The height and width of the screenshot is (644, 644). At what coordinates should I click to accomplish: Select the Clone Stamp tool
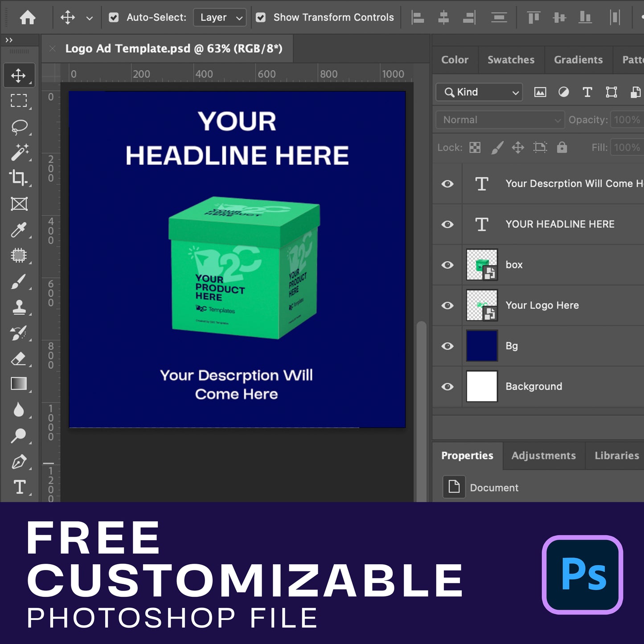pyautogui.click(x=19, y=307)
